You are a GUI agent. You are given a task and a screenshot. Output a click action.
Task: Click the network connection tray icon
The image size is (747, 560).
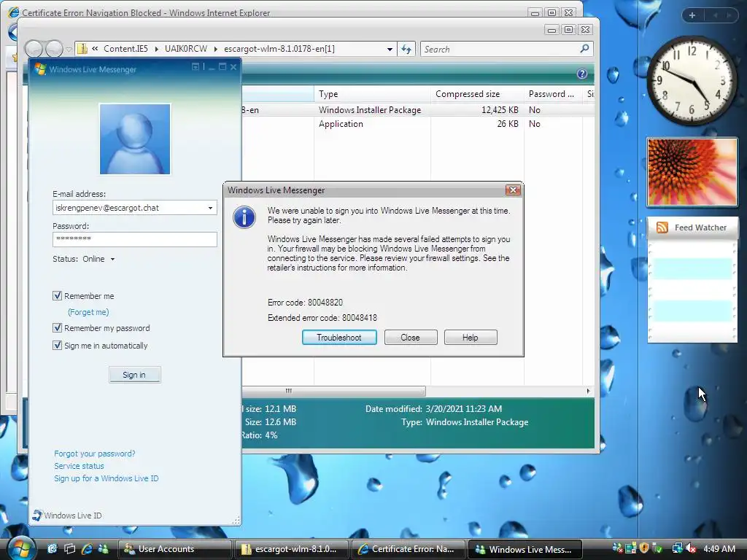(677, 548)
